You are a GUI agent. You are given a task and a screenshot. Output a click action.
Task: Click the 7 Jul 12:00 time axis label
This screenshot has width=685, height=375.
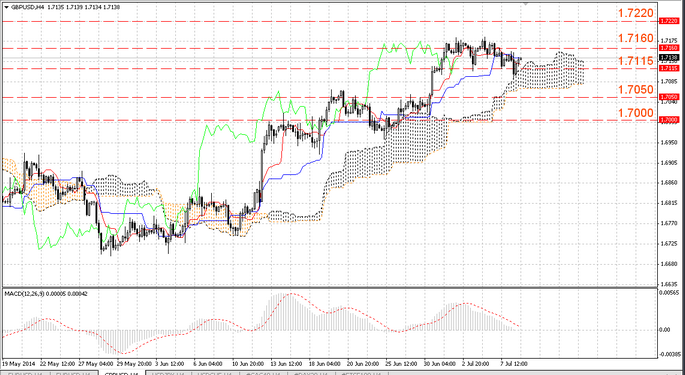(x=514, y=364)
